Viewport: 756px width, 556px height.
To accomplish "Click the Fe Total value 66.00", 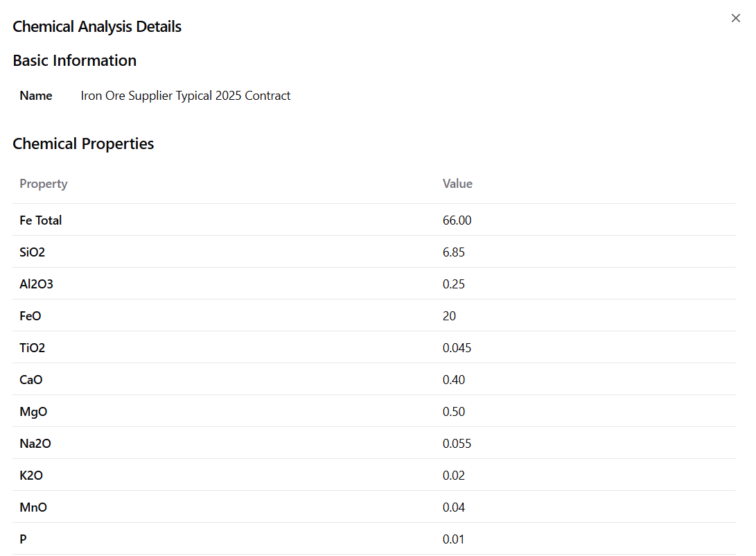I will [x=457, y=220].
